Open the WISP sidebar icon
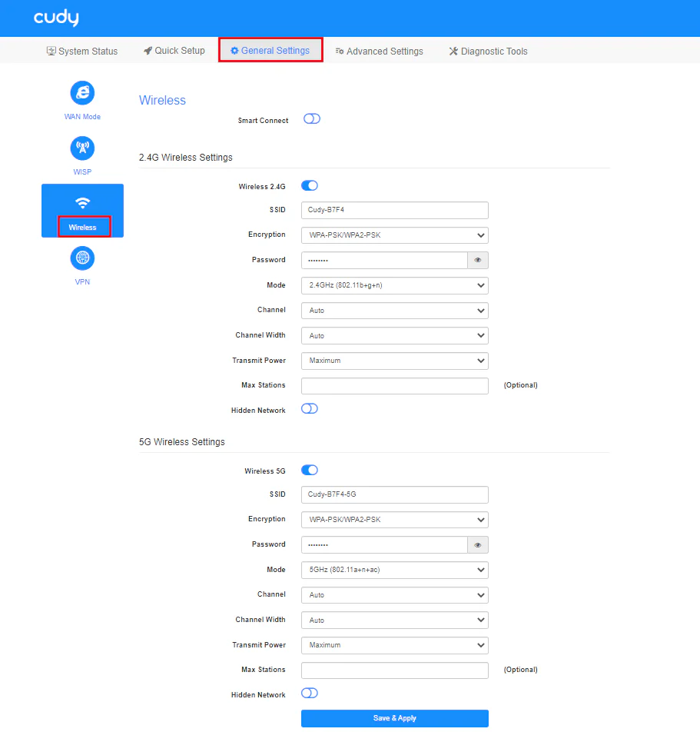700x732 pixels. [x=82, y=148]
